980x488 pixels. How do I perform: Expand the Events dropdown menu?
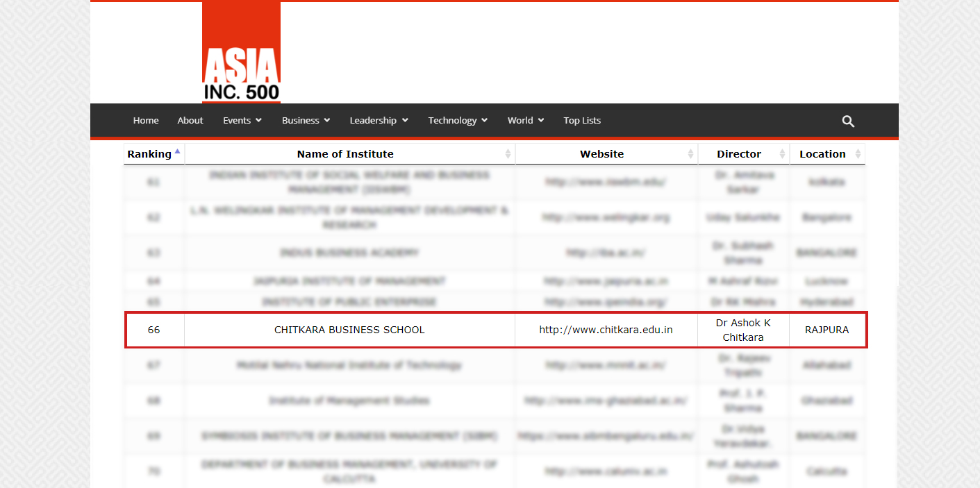(242, 121)
